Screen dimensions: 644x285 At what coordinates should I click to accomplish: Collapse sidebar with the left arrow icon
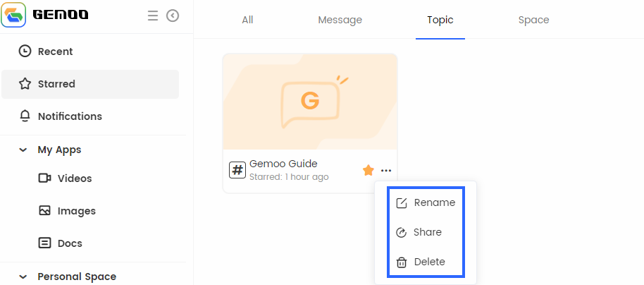click(x=173, y=16)
